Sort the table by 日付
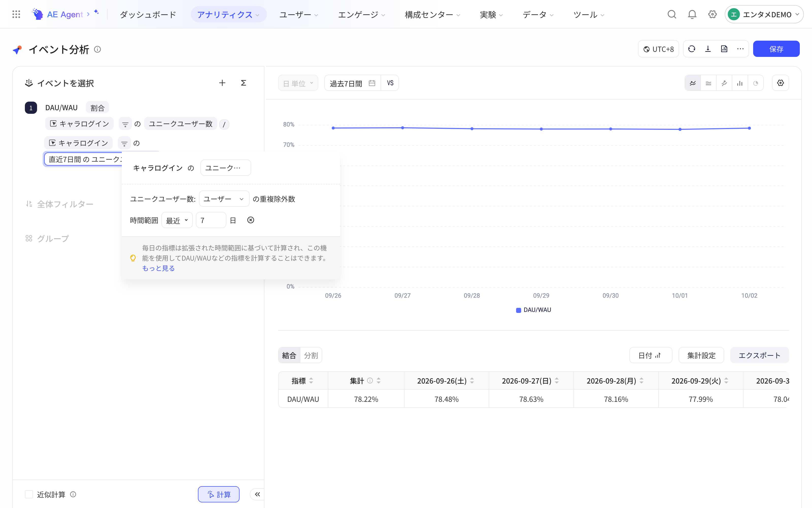 (651, 355)
